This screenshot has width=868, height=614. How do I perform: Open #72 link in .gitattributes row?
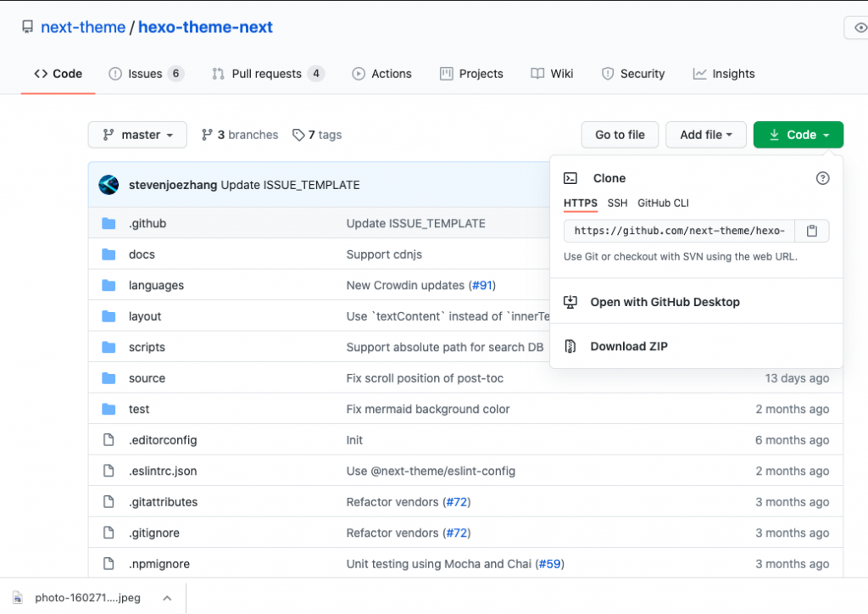pyautogui.click(x=457, y=501)
